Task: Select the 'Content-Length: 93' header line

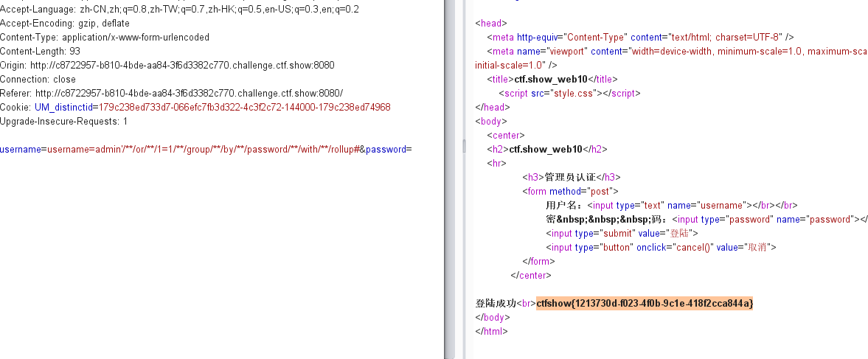Action: (x=41, y=52)
